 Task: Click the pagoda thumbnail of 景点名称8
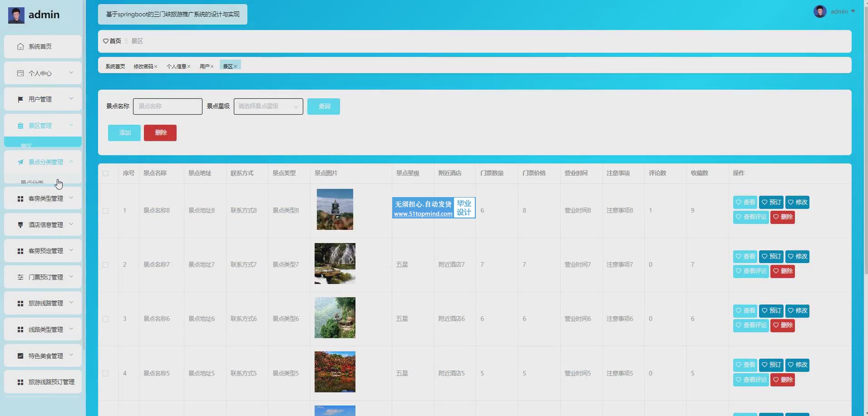(335, 209)
